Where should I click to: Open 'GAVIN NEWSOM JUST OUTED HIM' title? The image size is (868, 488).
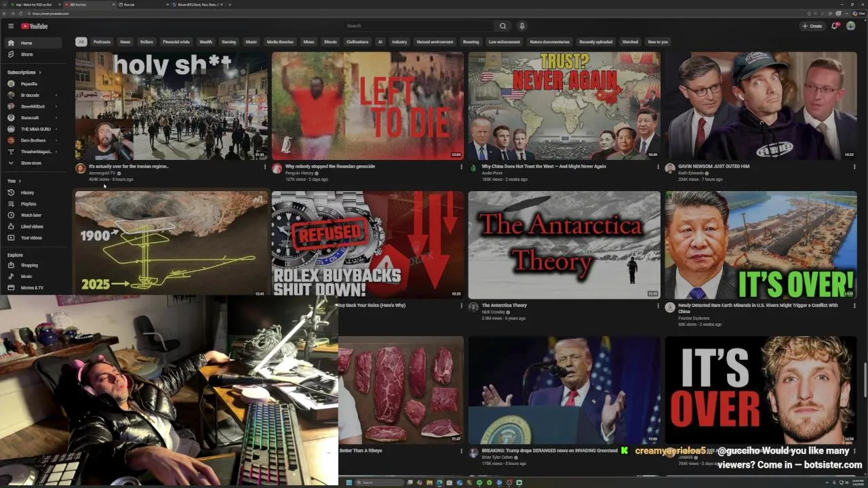pyautogui.click(x=713, y=166)
